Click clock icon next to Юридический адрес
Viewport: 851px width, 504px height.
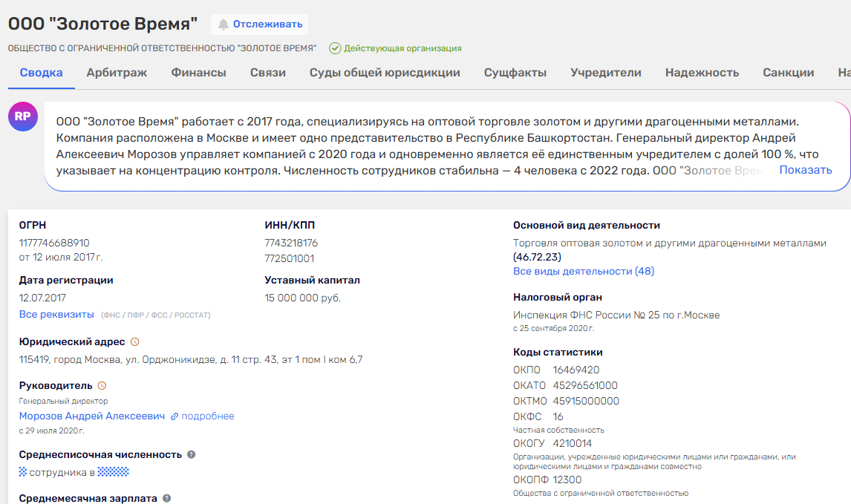tap(135, 341)
